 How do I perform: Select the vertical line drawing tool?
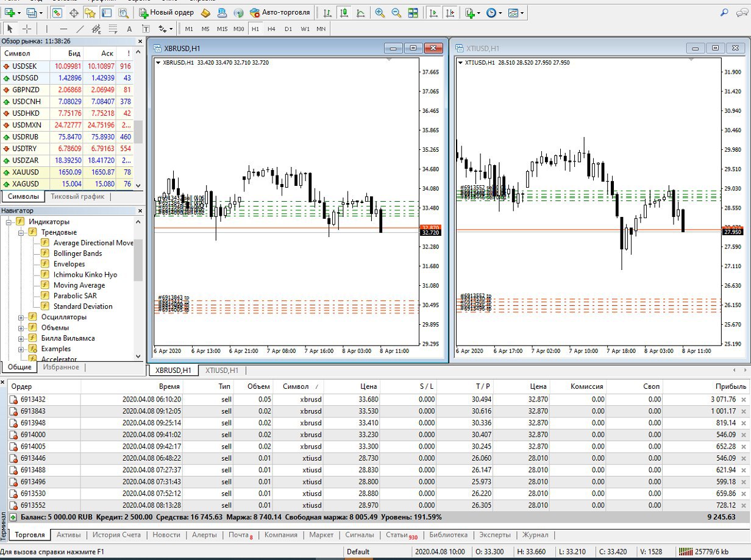tap(47, 29)
